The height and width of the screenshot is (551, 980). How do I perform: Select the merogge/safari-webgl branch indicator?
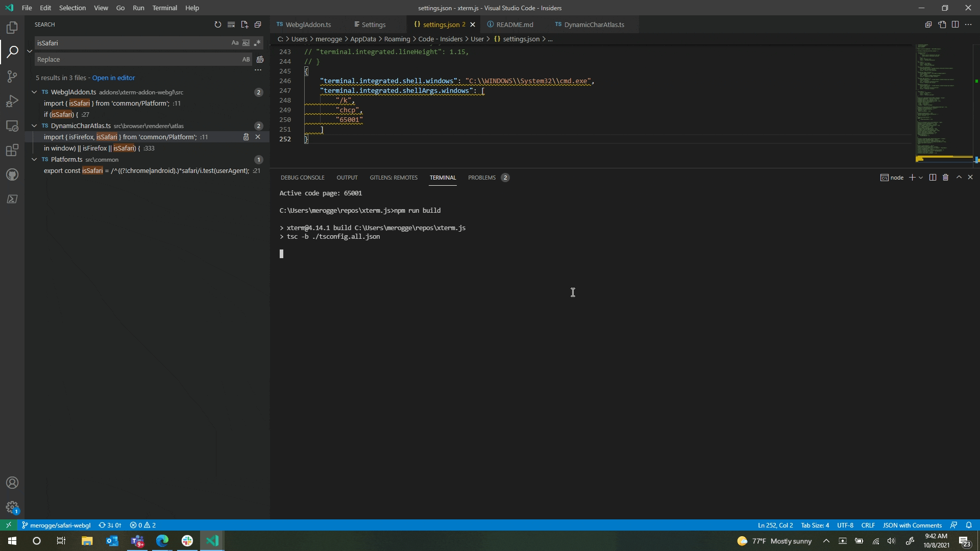pyautogui.click(x=56, y=525)
